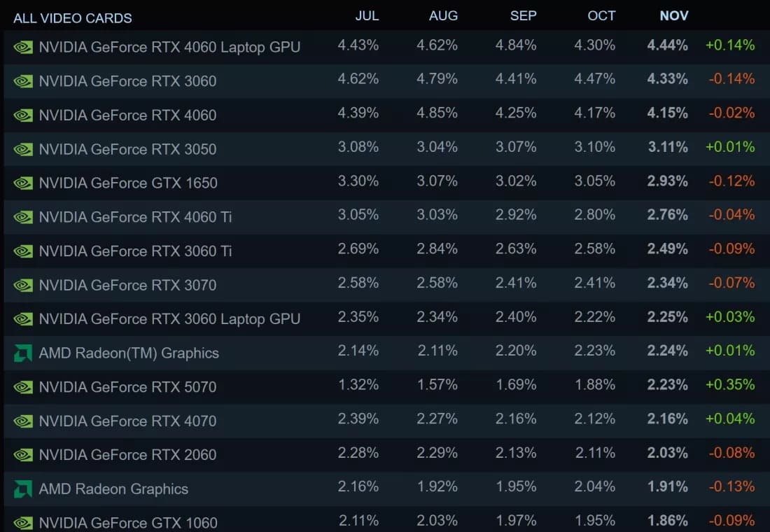Select the ALL VIDEO CARDS heading
Image resolution: width=770 pixels, height=532 pixels.
[73, 18]
